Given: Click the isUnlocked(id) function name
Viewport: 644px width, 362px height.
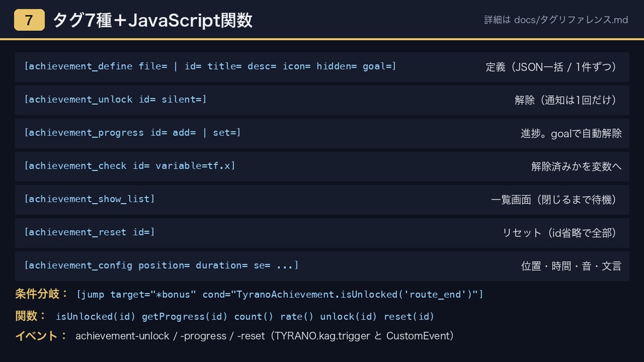Looking at the screenshot, I should 96,317.
